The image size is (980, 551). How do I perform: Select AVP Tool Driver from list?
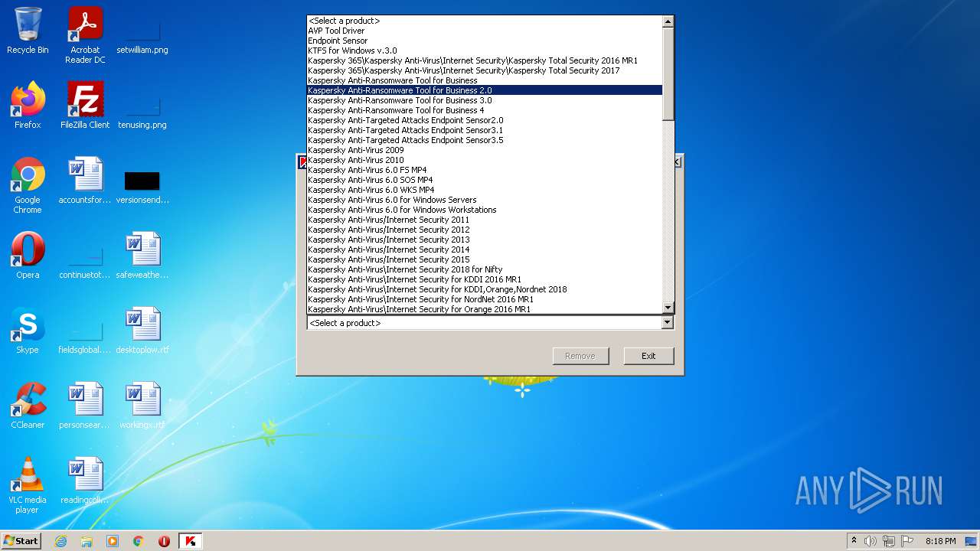pos(485,31)
